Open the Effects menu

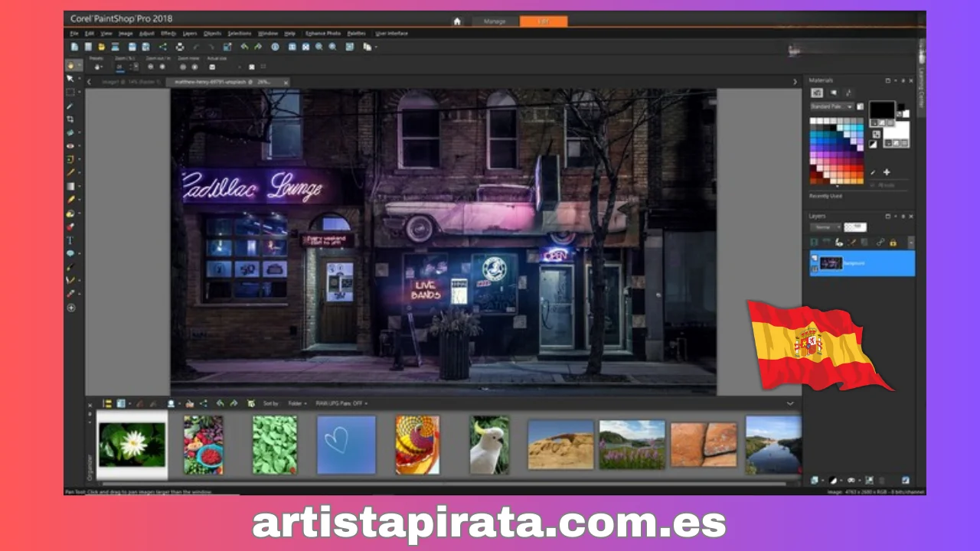(x=168, y=34)
